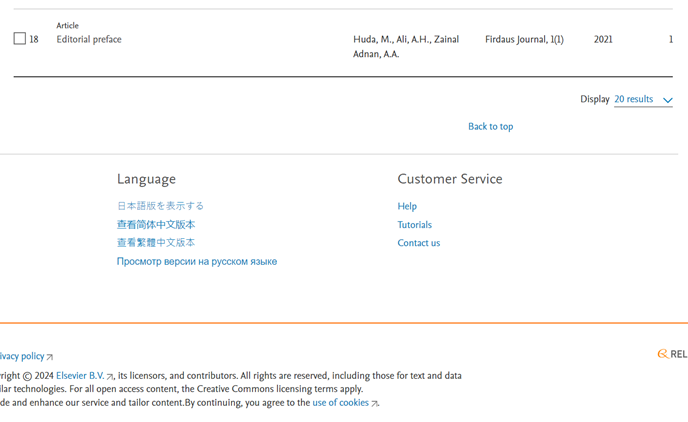Click the RELX logo
The height and width of the screenshot is (422, 688).
click(x=673, y=354)
